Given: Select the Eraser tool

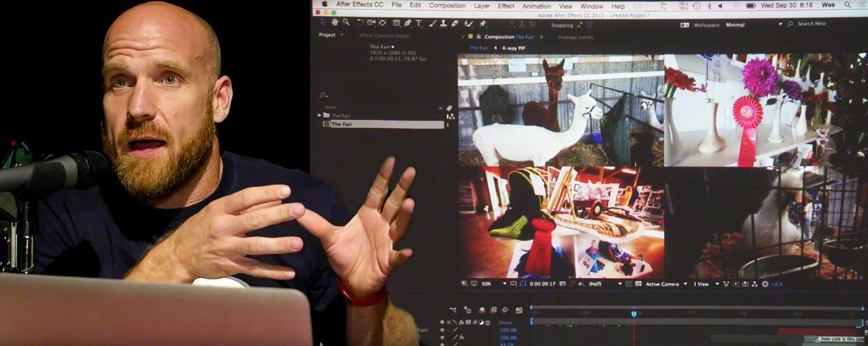Looking at the screenshot, I should tap(454, 23).
